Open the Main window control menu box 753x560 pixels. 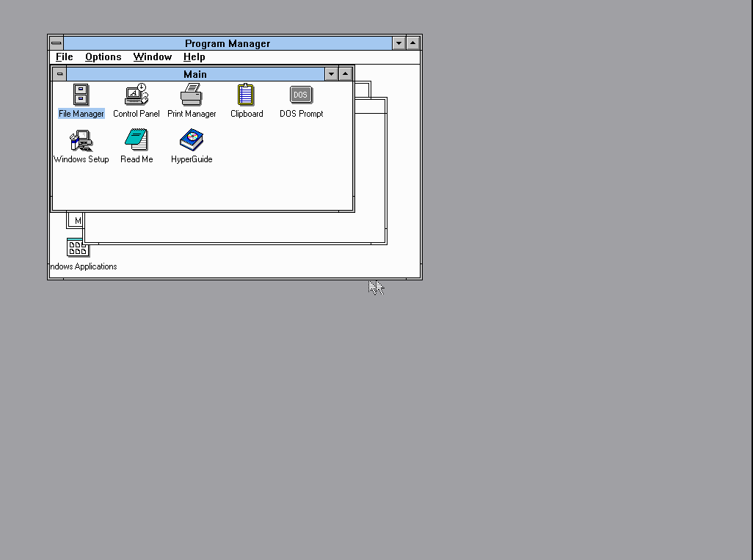tap(59, 74)
